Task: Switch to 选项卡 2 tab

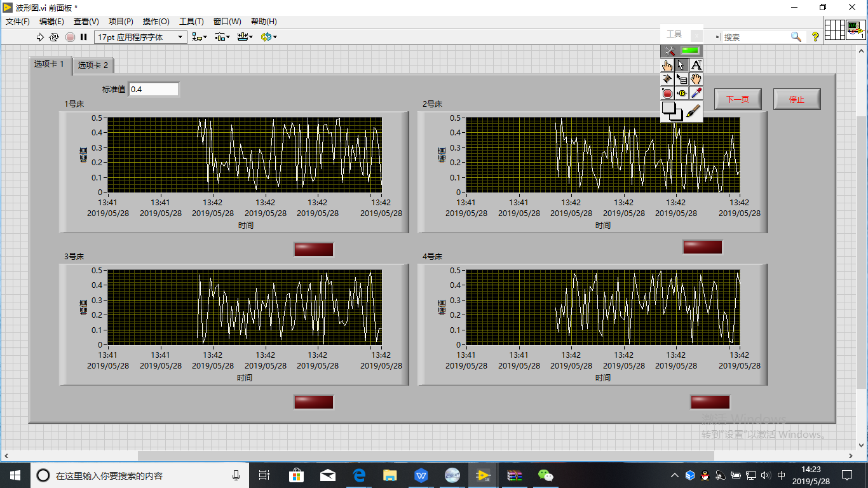Action: (93, 65)
